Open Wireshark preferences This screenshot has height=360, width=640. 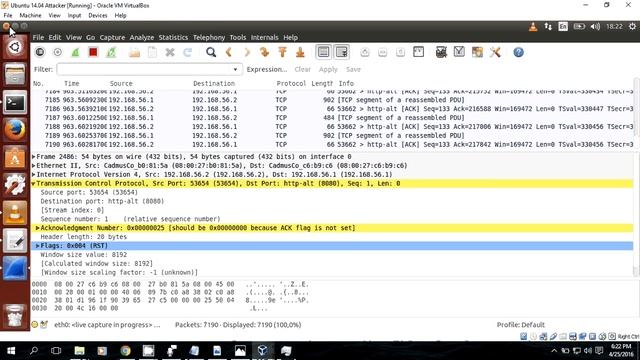tap(495, 52)
